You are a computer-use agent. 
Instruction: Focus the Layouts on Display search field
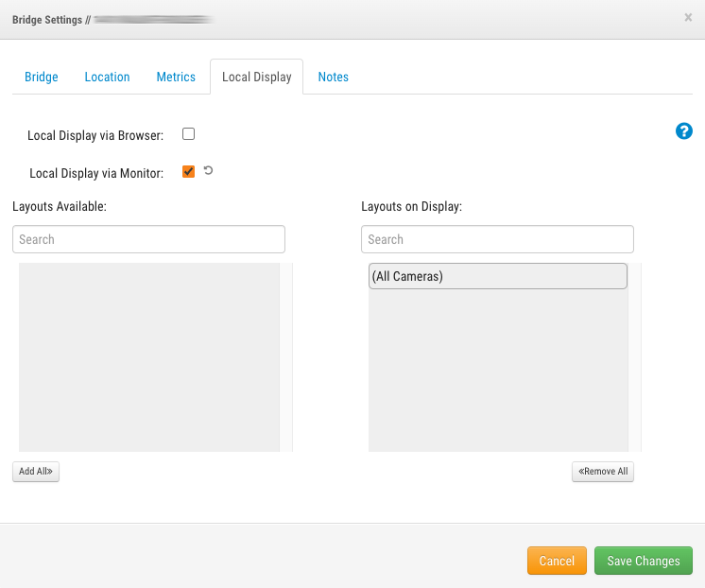point(497,239)
